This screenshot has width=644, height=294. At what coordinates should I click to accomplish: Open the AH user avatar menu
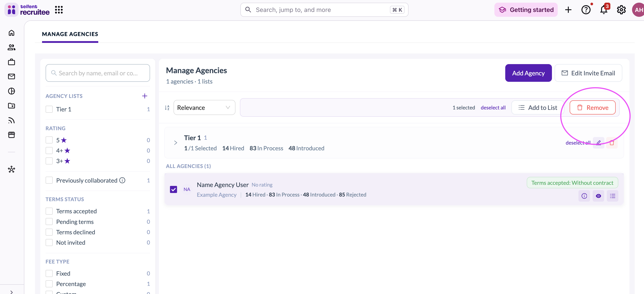638,10
